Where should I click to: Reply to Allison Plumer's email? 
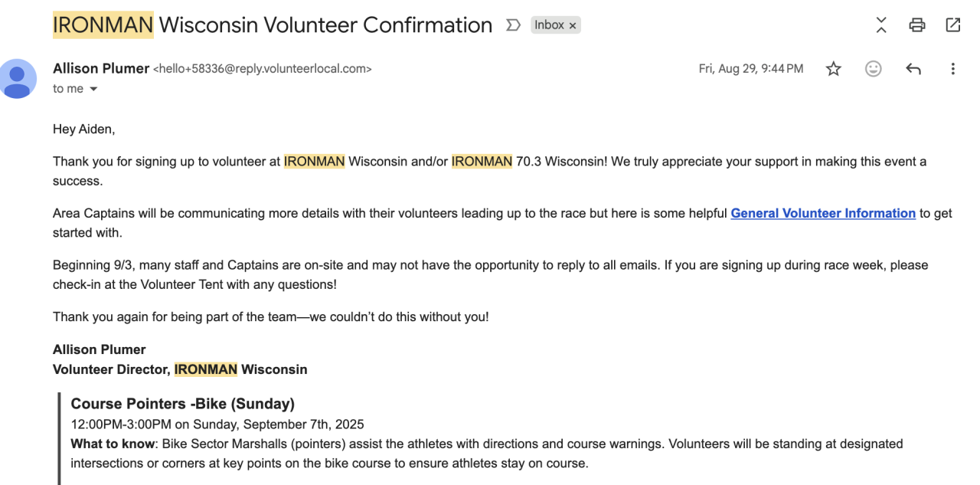913,69
